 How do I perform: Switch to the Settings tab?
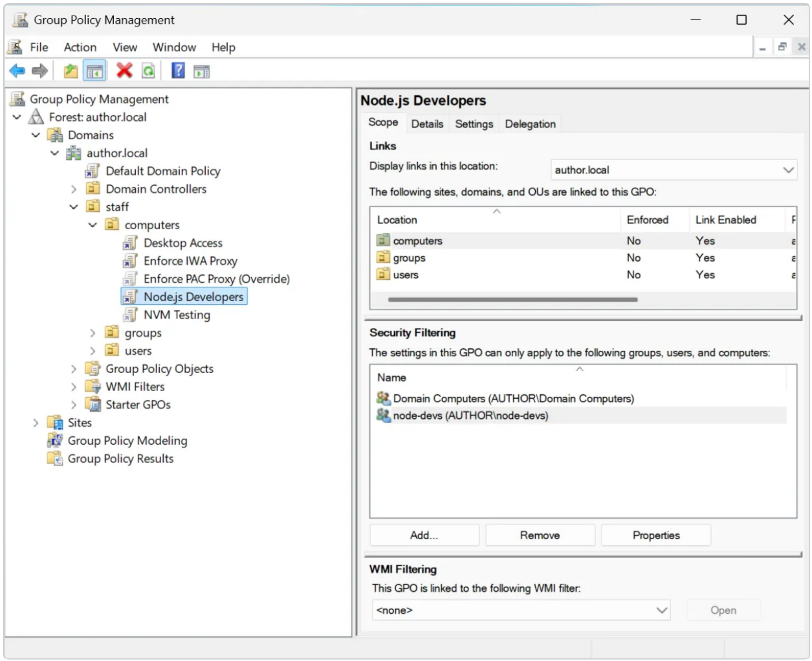pyautogui.click(x=474, y=124)
